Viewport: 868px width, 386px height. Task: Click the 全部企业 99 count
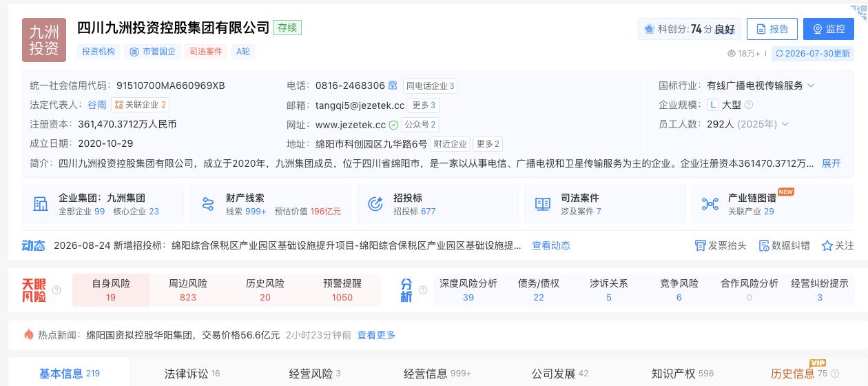[82, 212]
